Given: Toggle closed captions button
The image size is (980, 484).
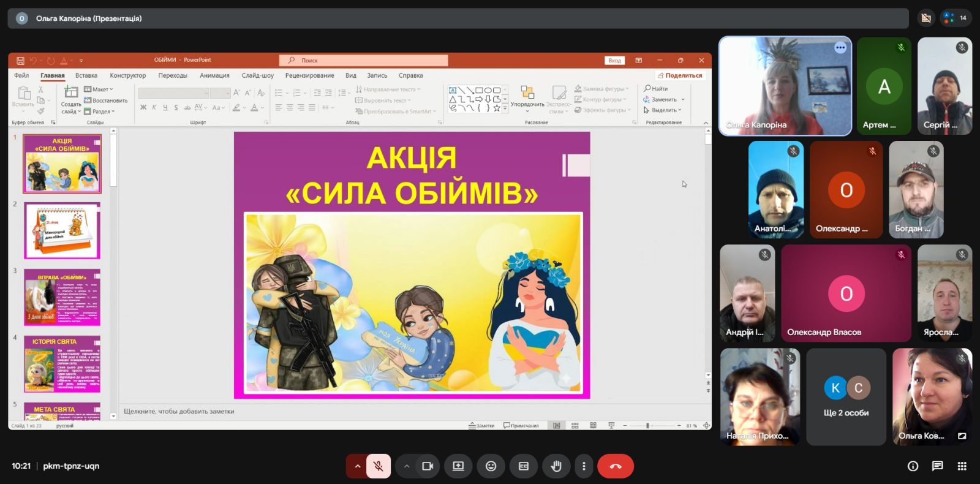Looking at the screenshot, I should pyautogui.click(x=524, y=466).
